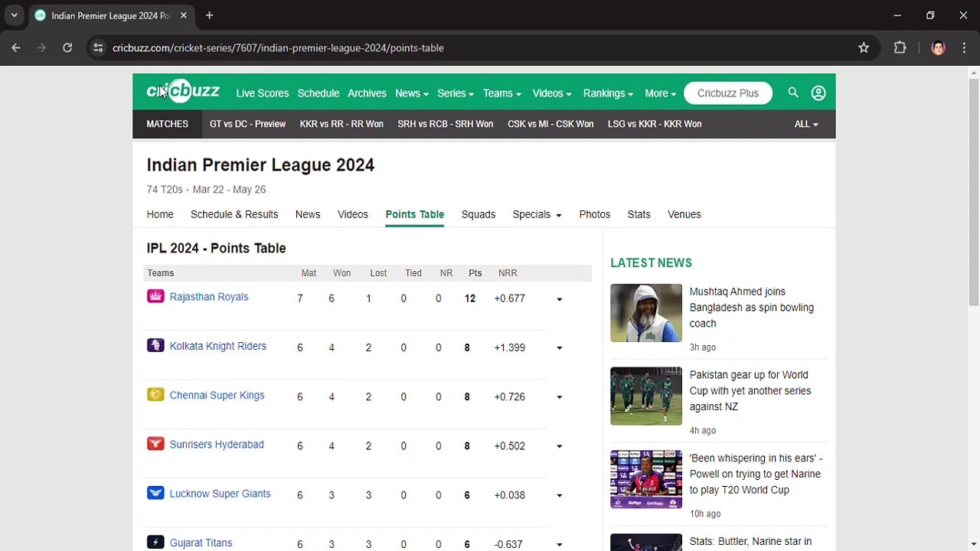
Task: Open the Gujarat Titans team link
Action: pyautogui.click(x=201, y=543)
